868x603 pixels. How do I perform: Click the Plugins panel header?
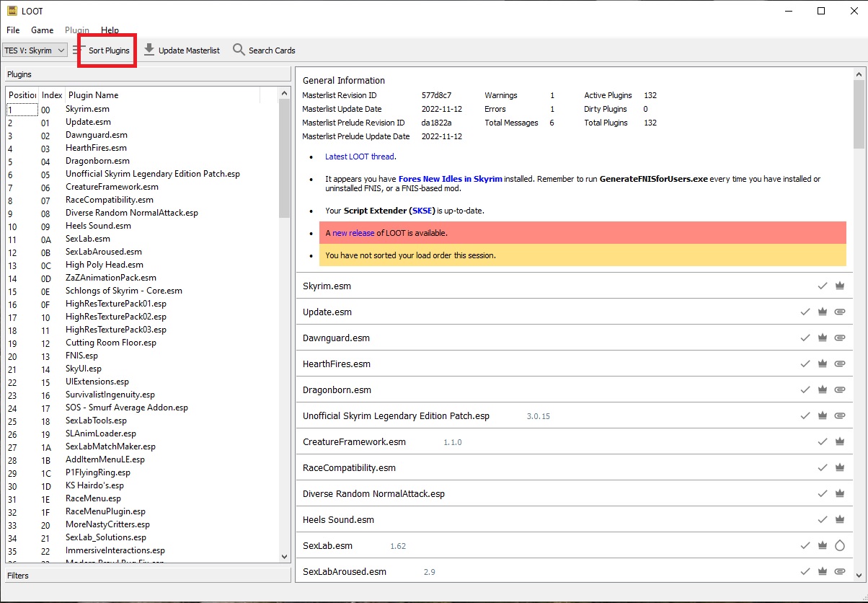(147, 74)
